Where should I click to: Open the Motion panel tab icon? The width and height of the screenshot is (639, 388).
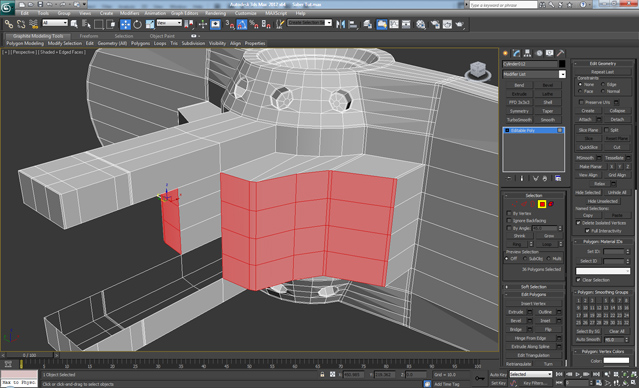(539, 53)
